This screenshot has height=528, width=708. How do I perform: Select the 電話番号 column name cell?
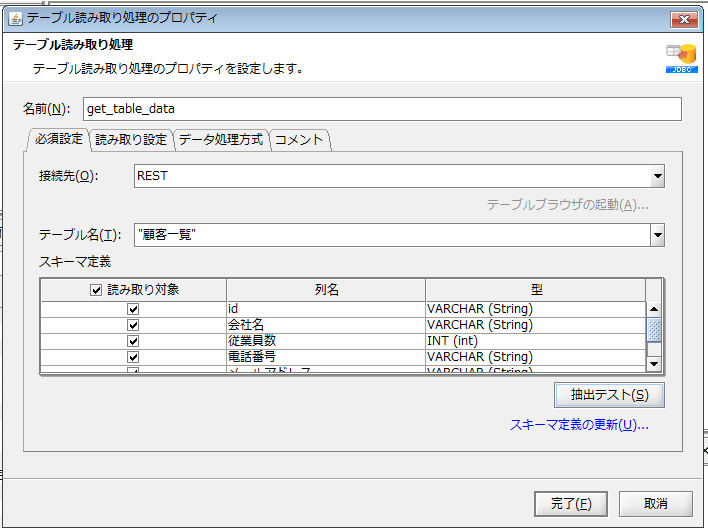326,357
